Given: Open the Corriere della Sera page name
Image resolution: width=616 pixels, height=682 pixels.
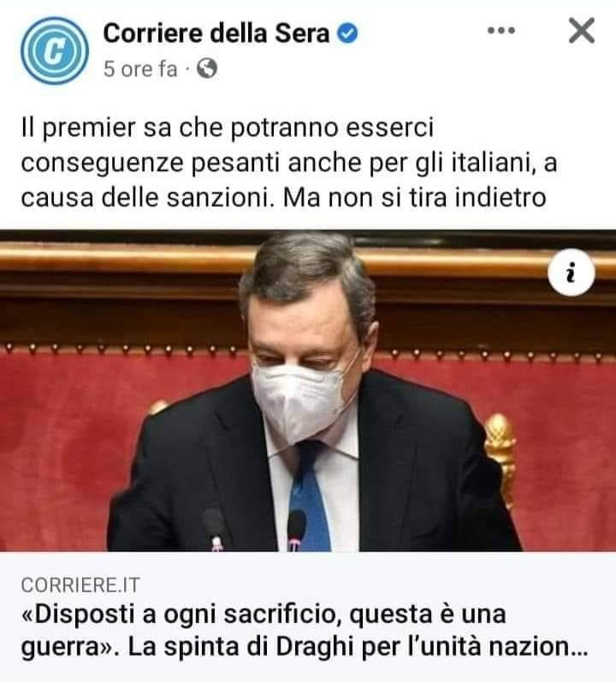Looking at the screenshot, I should click(216, 33).
